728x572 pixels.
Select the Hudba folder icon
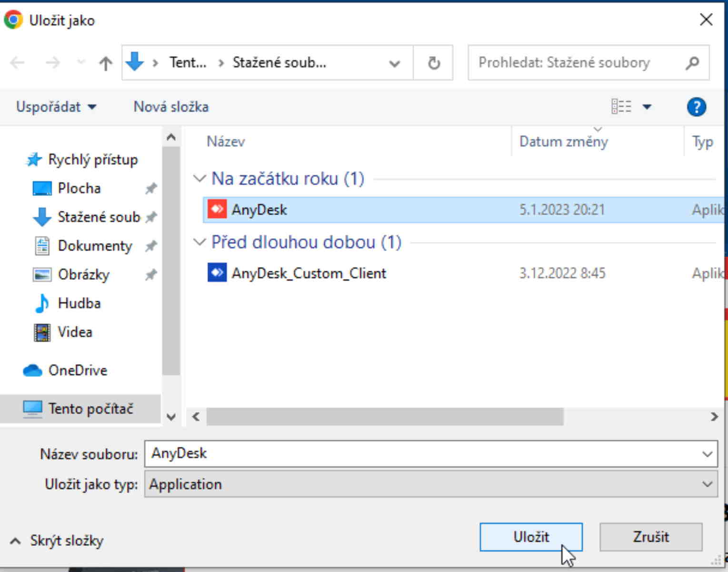click(x=42, y=303)
